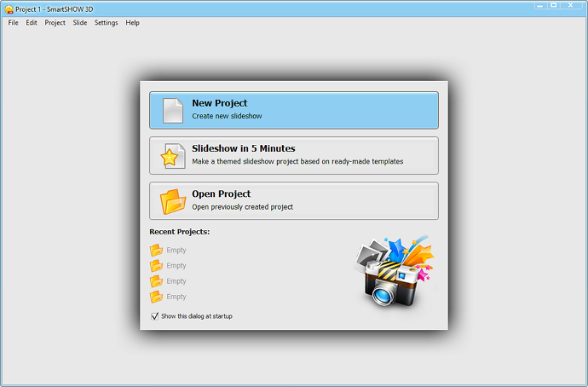
Task: Click the SmartSHOW 3D title bar icon
Action: click(x=9, y=9)
